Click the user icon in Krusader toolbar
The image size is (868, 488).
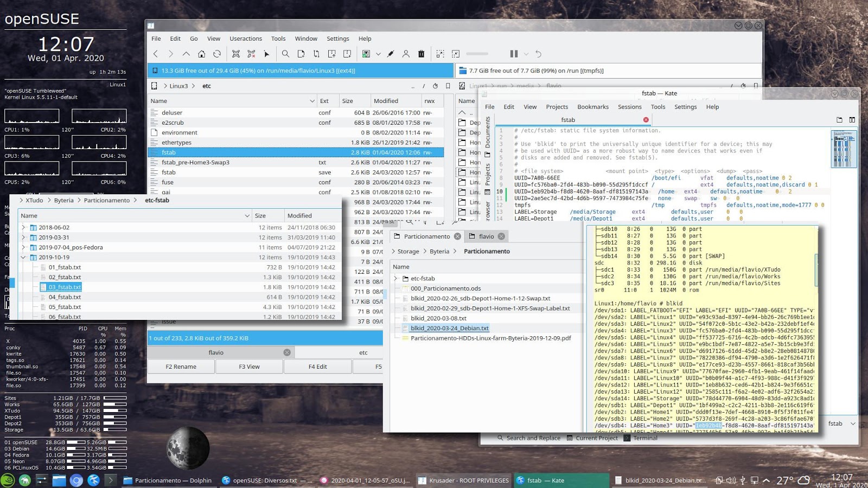coord(406,54)
